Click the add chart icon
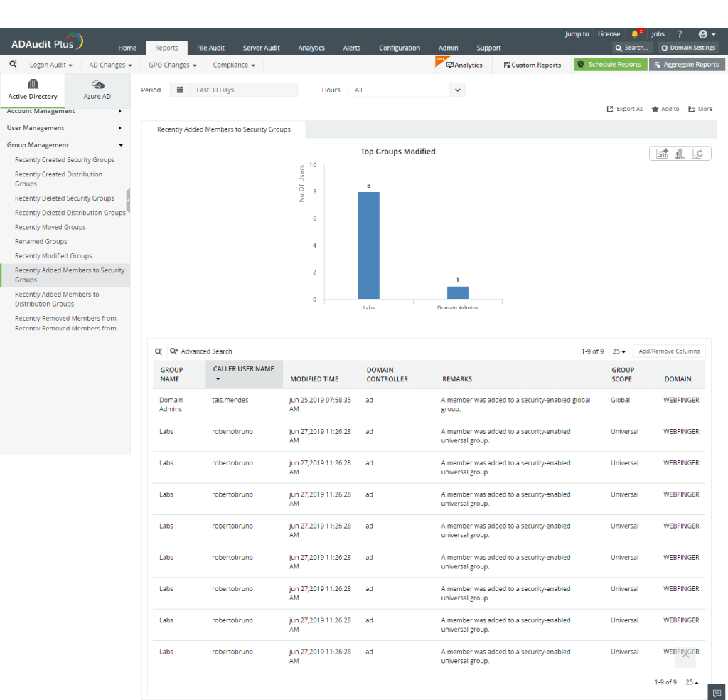Screen dimensions: 728x700 click(662, 154)
